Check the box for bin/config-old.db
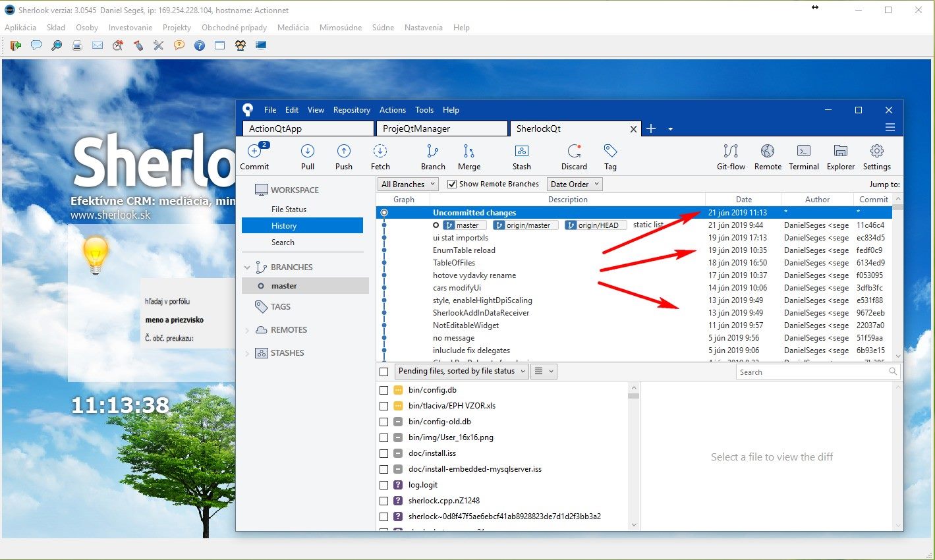935x560 pixels. 383,422
